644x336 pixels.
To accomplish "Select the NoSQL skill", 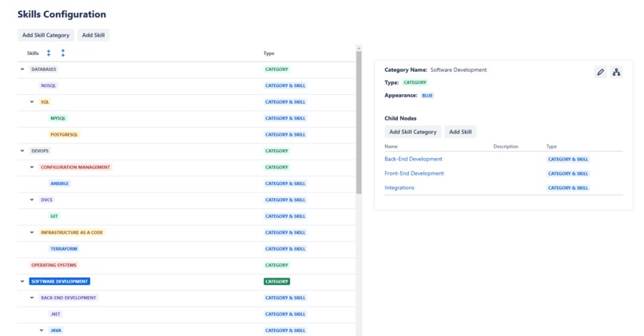I will [x=49, y=85].
